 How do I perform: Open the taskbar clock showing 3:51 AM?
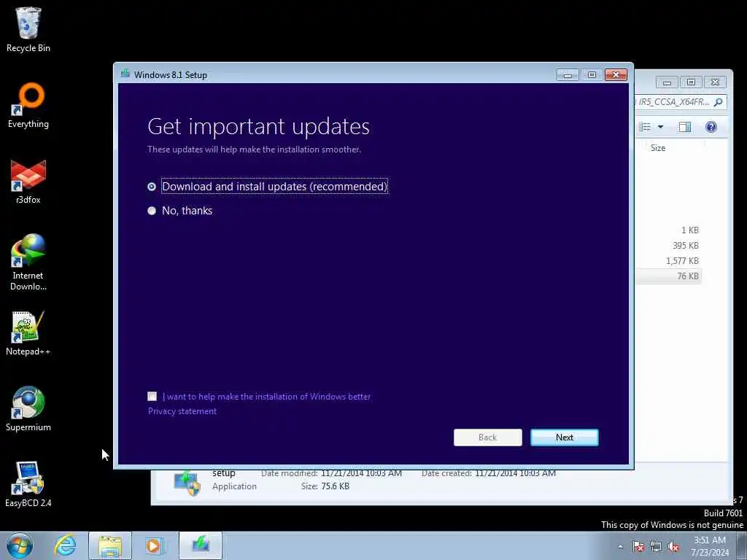click(711, 546)
